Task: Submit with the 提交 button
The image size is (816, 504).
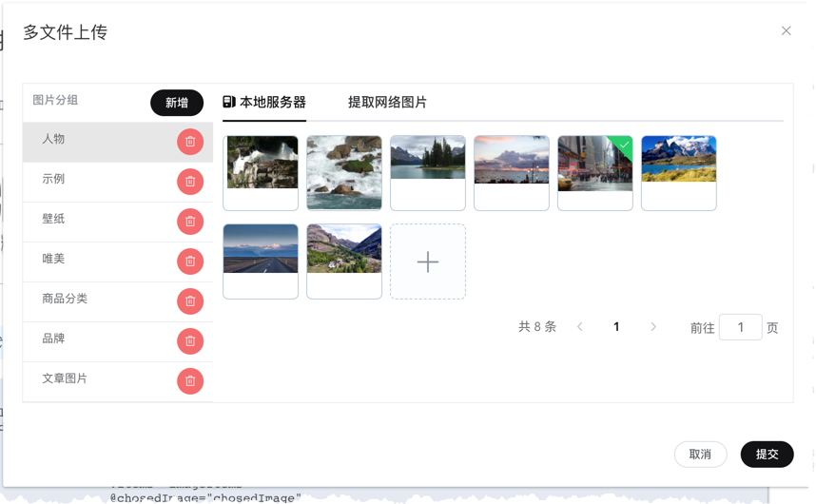Action: 767,454
